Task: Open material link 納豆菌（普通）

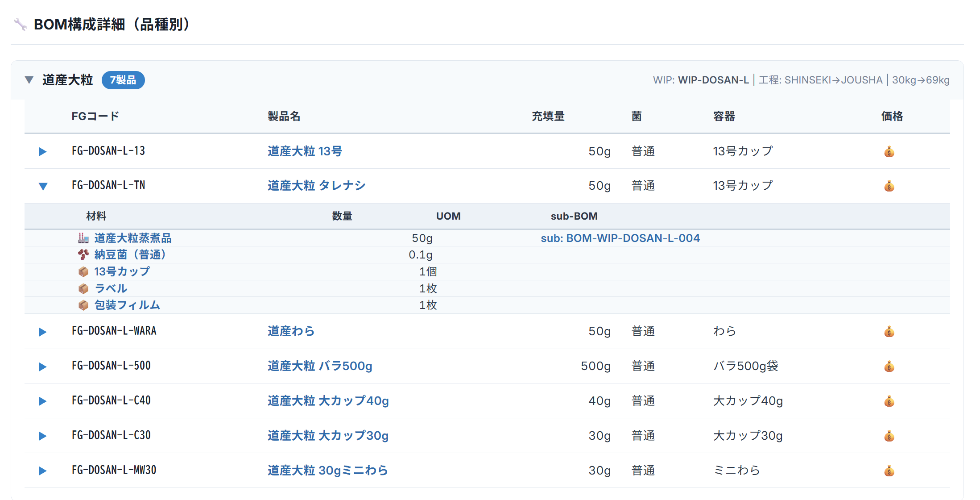Action: click(130, 255)
